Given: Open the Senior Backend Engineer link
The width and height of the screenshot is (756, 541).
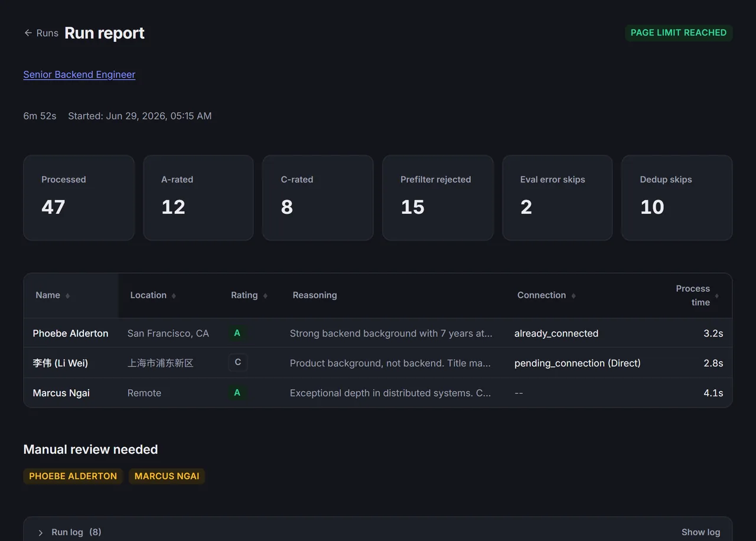Looking at the screenshot, I should click(x=79, y=74).
